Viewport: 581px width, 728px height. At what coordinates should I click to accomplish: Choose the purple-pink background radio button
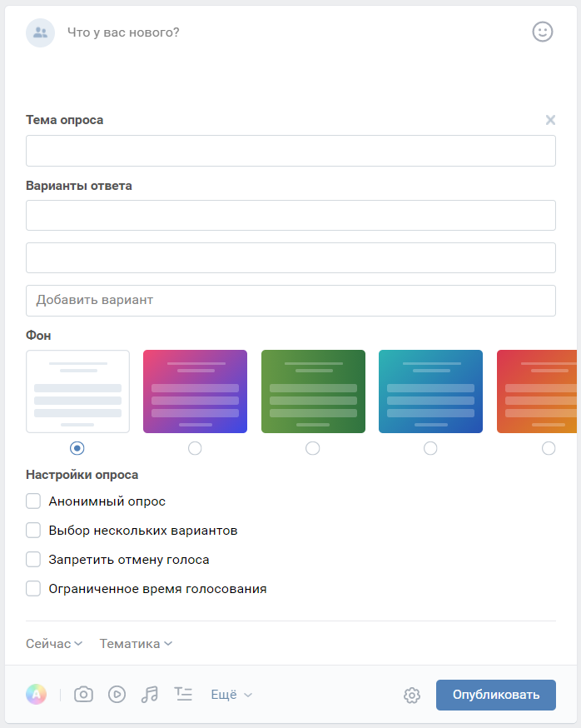(195, 448)
